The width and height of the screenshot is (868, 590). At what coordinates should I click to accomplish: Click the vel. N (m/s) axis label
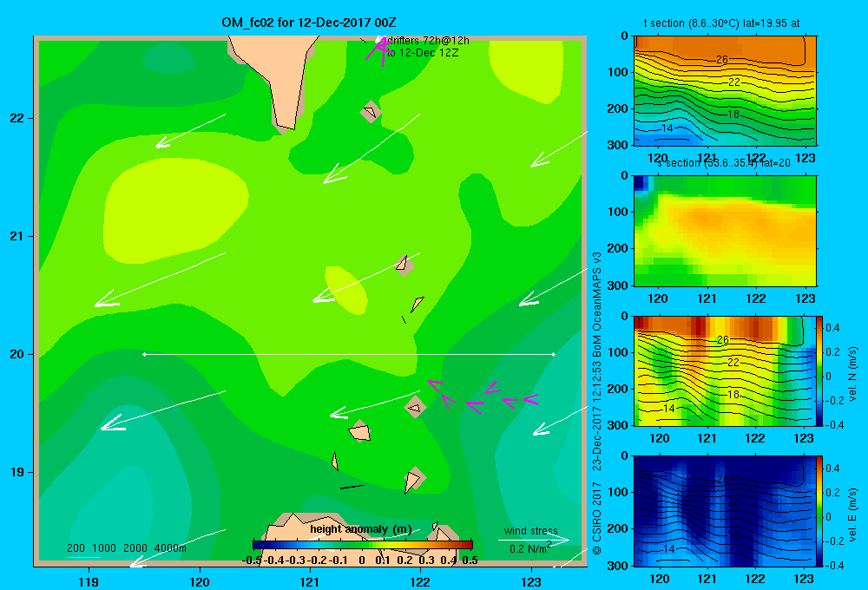coord(852,374)
